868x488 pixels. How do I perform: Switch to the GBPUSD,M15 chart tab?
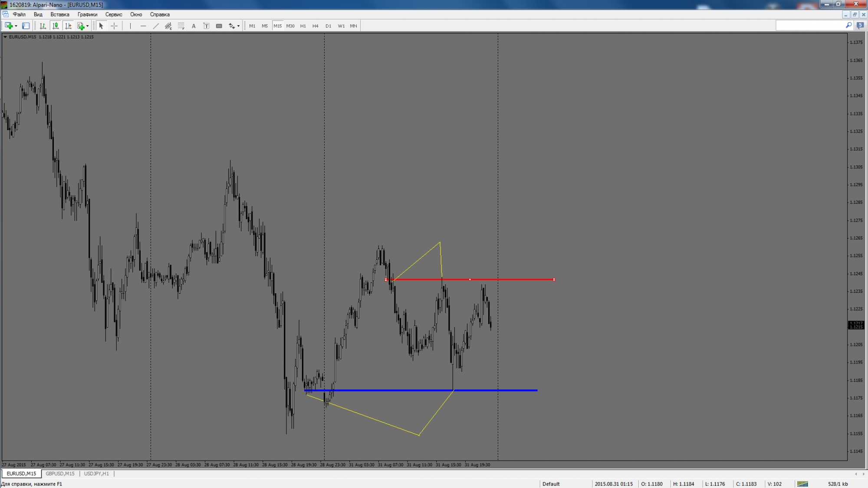(x=60, y=474)
